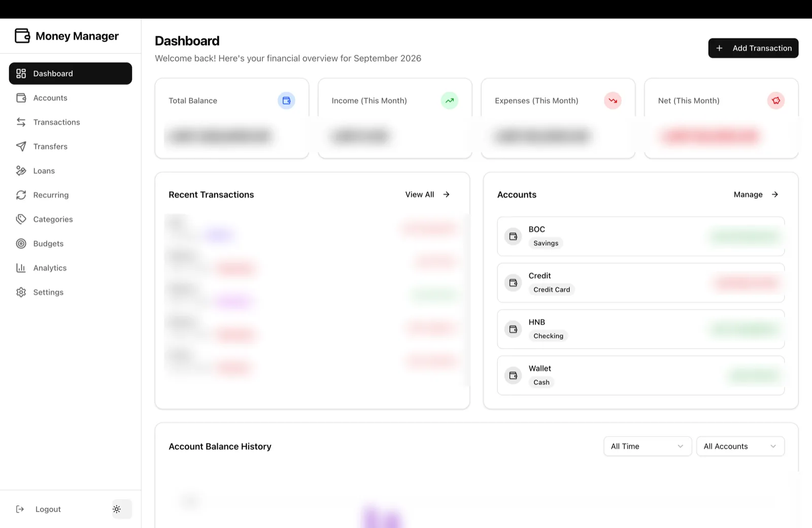Click the Budgets target icon
This screenshot has width=812, height=528.
click(21, 244)
